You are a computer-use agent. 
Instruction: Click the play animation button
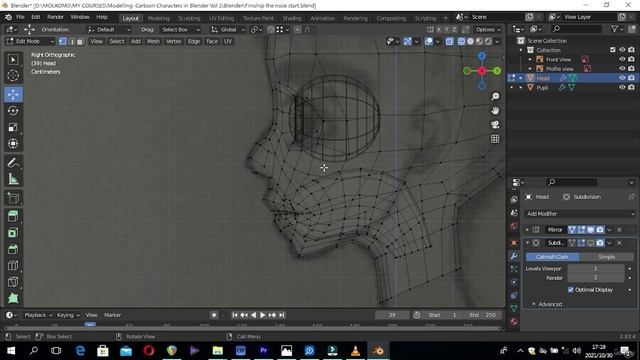(x=262, y=315)
